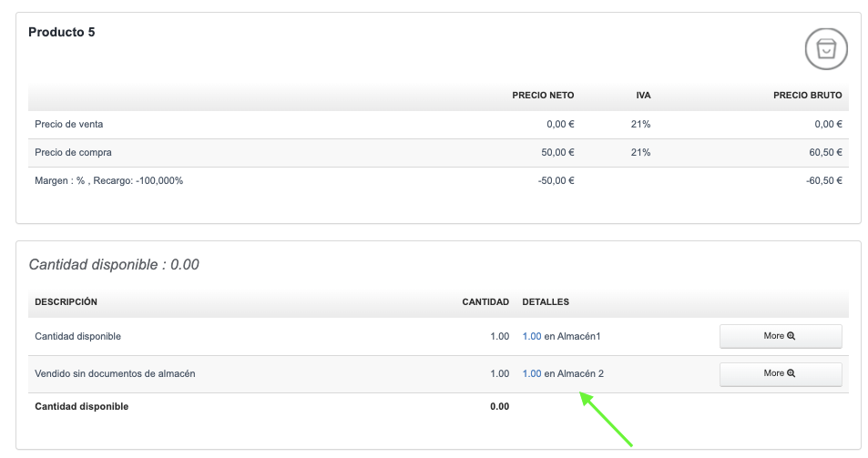Click the italic Cantidad disponible : 0.00 heading
868x458 pixels.
pos(114,265)
